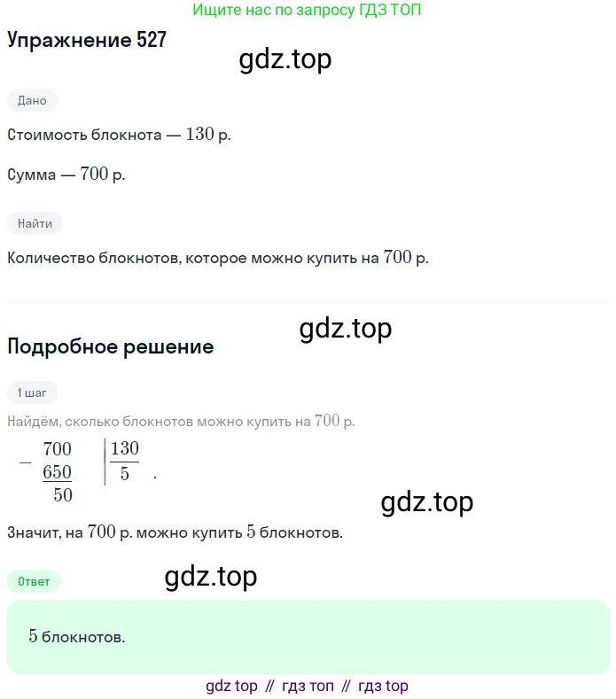
Task: Click the divisor 130 in the long division
Action: tap(125, 448)
